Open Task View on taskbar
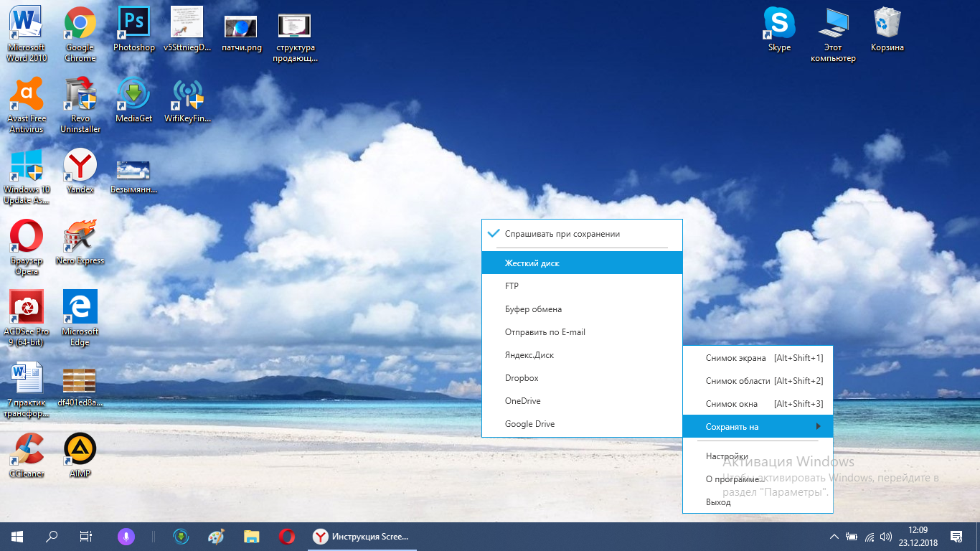This screenshot has height=551, width=980. [x=86, y=536]
